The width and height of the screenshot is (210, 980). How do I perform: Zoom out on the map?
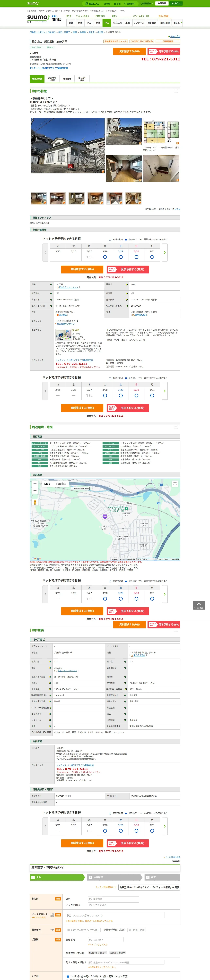(x=35, y=490)
